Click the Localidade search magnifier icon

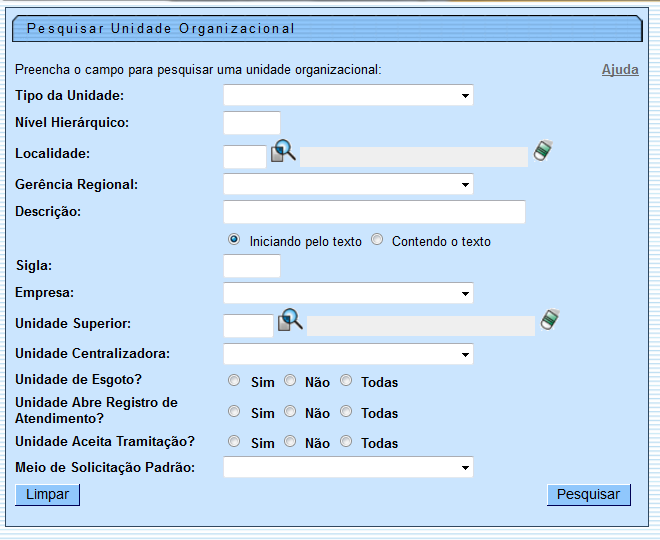tap(284, 152)
